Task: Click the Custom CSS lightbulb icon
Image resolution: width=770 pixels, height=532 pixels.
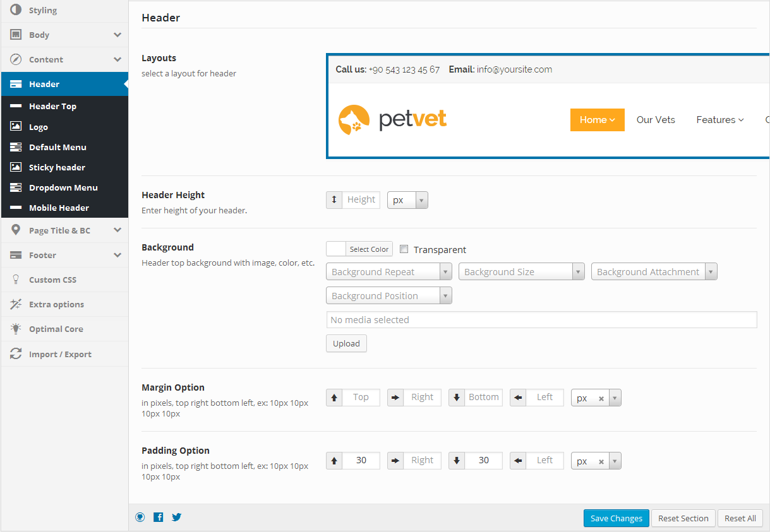Action: click(16, 279)
